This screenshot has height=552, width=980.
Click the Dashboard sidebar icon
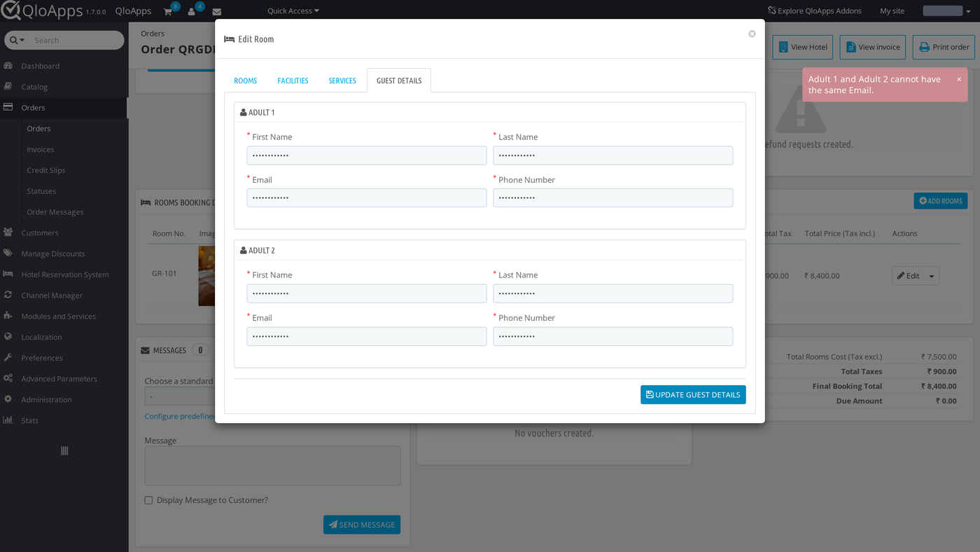[x=8, y=66]
